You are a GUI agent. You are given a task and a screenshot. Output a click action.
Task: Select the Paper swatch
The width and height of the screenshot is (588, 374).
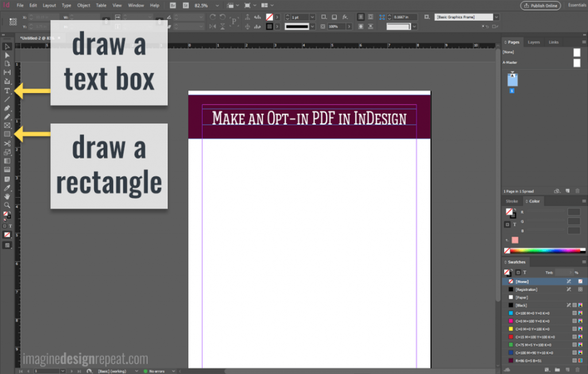pyautogui.click(x=521, y=298)
